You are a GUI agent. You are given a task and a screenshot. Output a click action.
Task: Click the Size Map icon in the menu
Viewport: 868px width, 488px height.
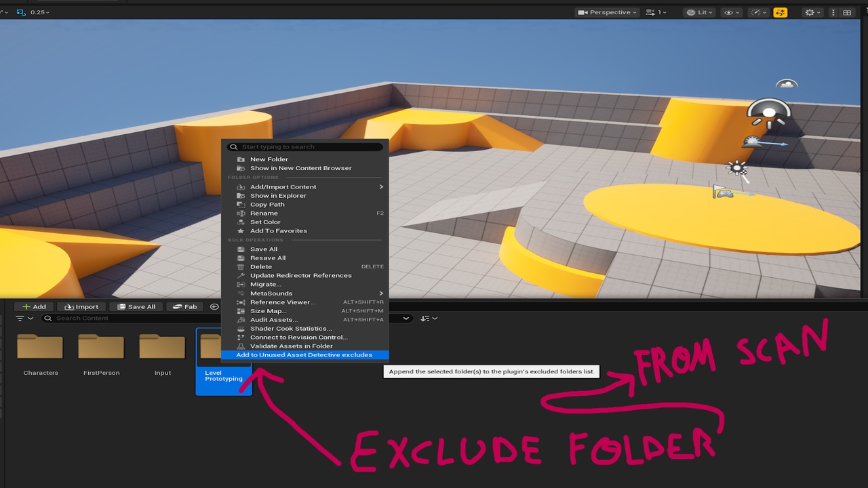(x=241, y=311)
